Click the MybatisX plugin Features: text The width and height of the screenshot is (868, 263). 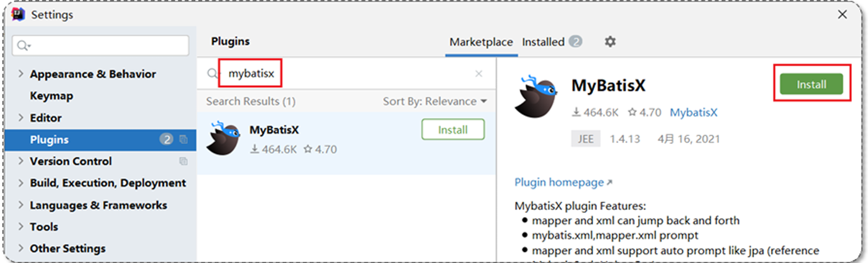pos(580,206)
